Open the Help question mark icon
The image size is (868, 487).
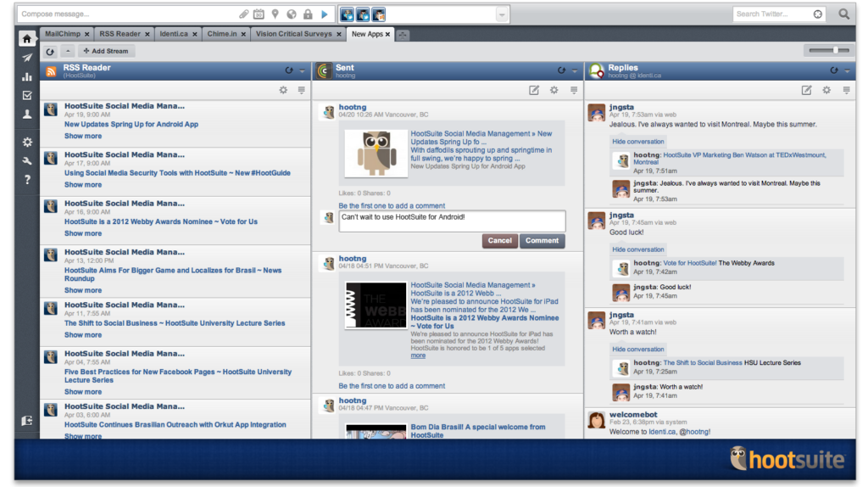pos(26,180)
